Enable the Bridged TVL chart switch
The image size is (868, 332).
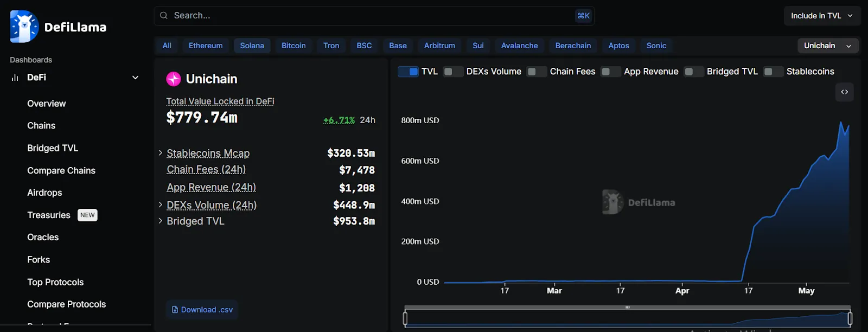coord(694,72)
